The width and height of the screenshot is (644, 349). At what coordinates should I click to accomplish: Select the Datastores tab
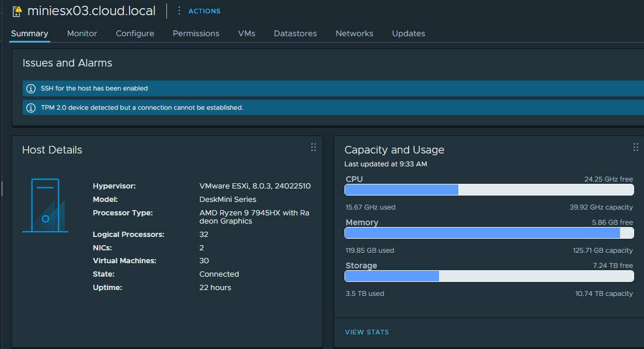[295, 34]
